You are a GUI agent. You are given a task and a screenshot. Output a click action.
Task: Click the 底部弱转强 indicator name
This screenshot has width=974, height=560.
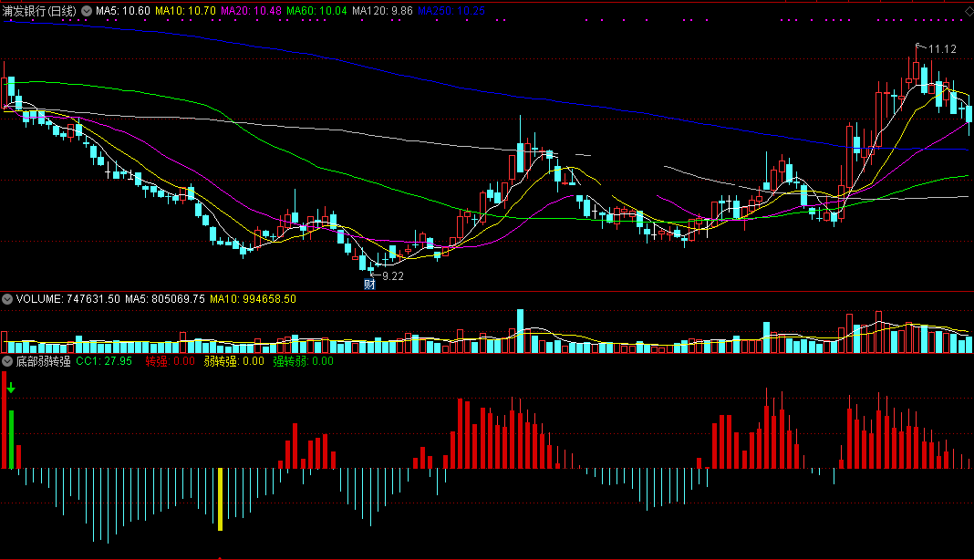pyautogui.click(x=43, y=361)
